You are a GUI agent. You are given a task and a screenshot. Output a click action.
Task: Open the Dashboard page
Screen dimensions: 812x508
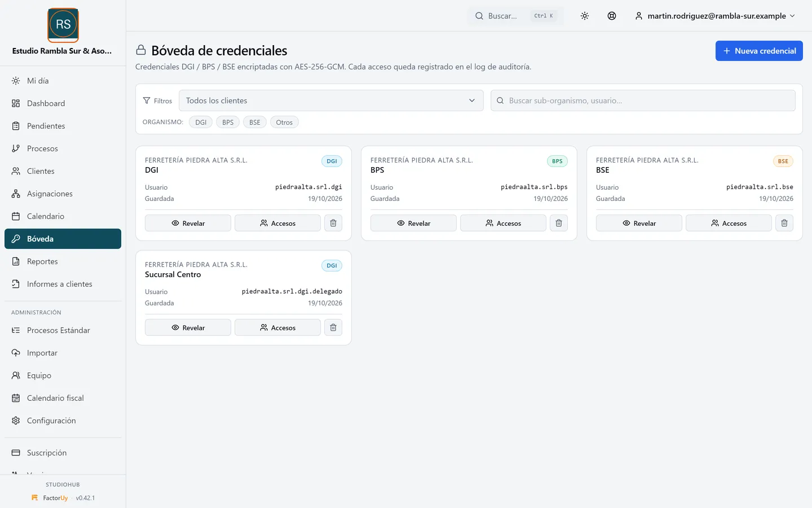pos(63,103)
